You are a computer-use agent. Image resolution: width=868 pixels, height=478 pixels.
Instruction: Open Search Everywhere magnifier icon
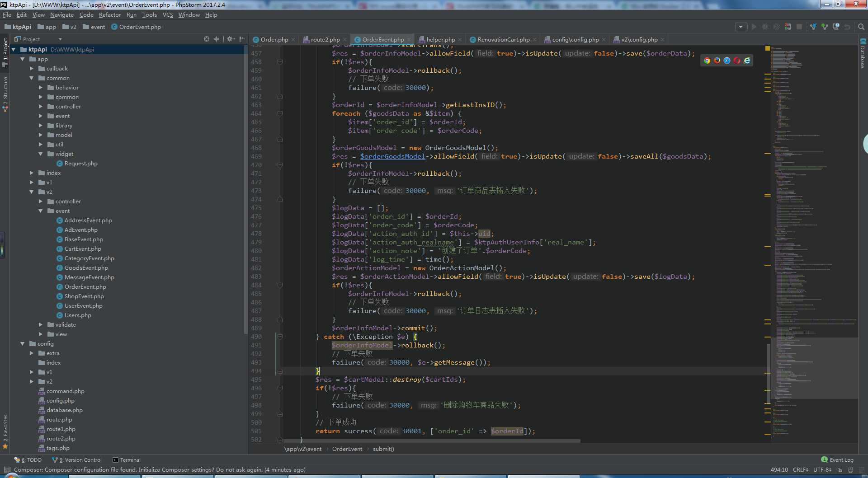pos(861,27)
